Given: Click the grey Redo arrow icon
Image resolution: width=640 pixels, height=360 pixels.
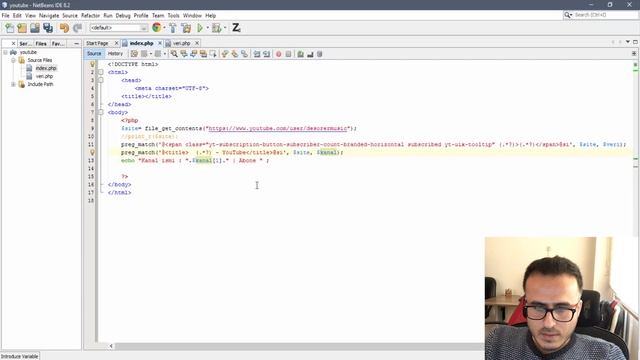Looking at the screenshot, I should tap(77, 28).
